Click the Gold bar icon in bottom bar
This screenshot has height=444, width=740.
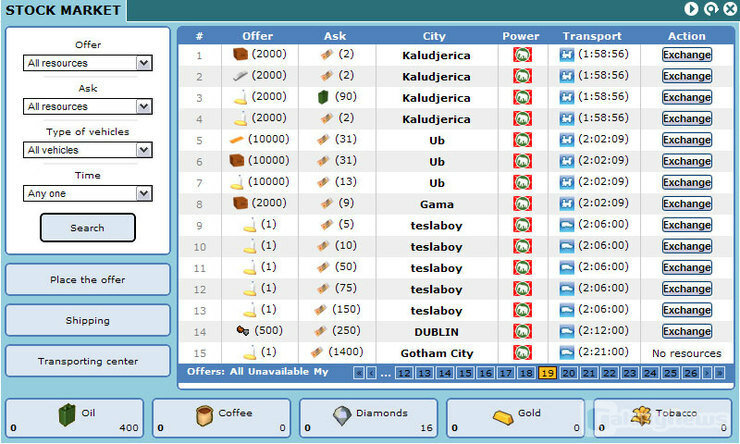pos(503,417)
